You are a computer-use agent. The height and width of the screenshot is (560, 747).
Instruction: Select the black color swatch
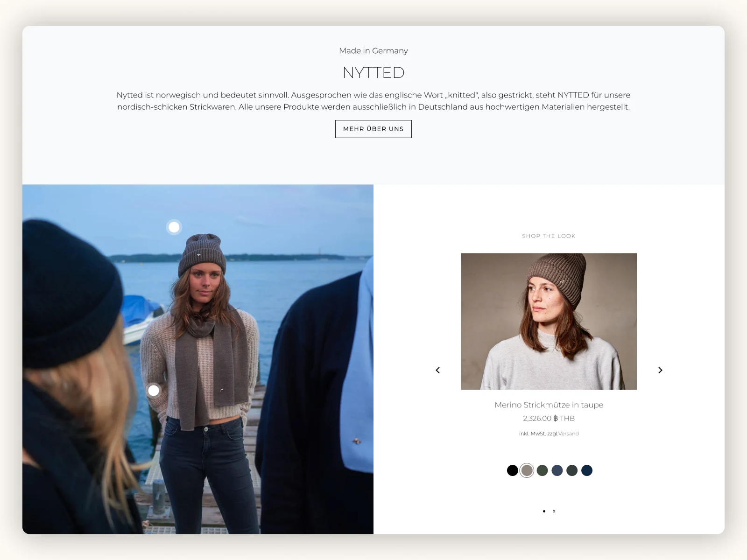click(x=512, y=470)
